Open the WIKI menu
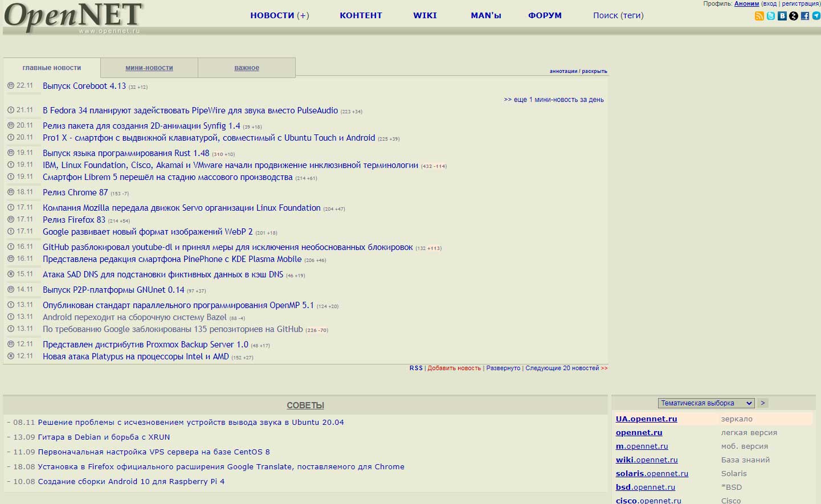Image resolution: width=821 pixels, height=504 pixels. pos(425,15)
